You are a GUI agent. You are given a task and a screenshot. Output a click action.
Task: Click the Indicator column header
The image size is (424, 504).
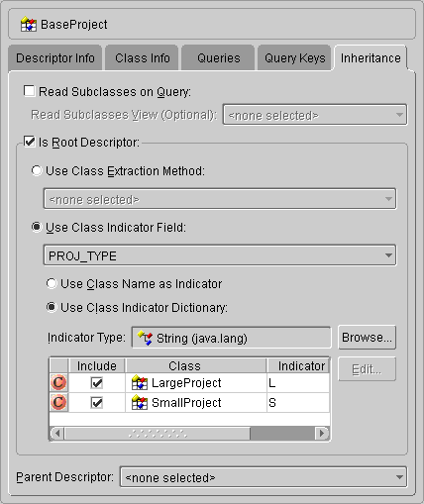pos(298,365)
